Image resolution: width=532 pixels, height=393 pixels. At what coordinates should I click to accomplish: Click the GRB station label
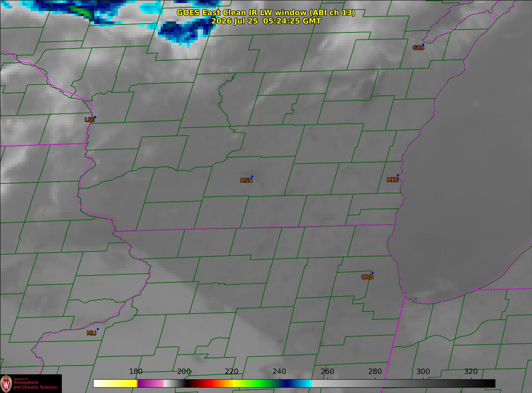pos(418,48)
